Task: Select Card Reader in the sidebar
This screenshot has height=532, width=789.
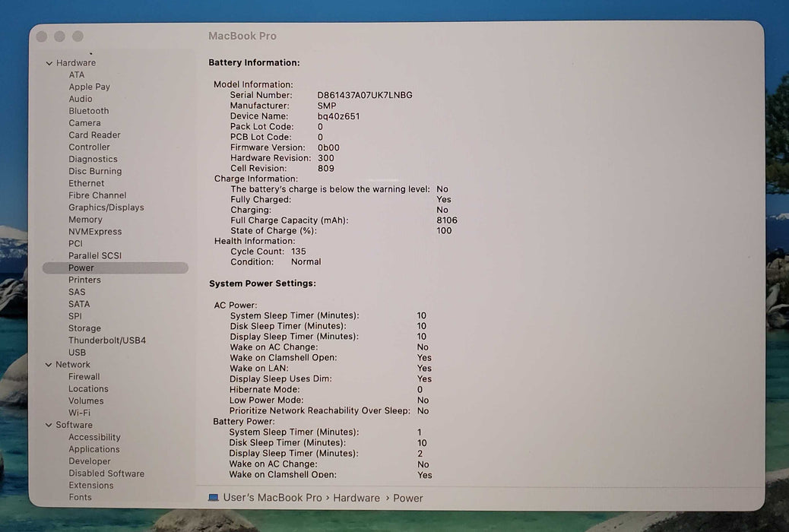Action: click(94, 135)
